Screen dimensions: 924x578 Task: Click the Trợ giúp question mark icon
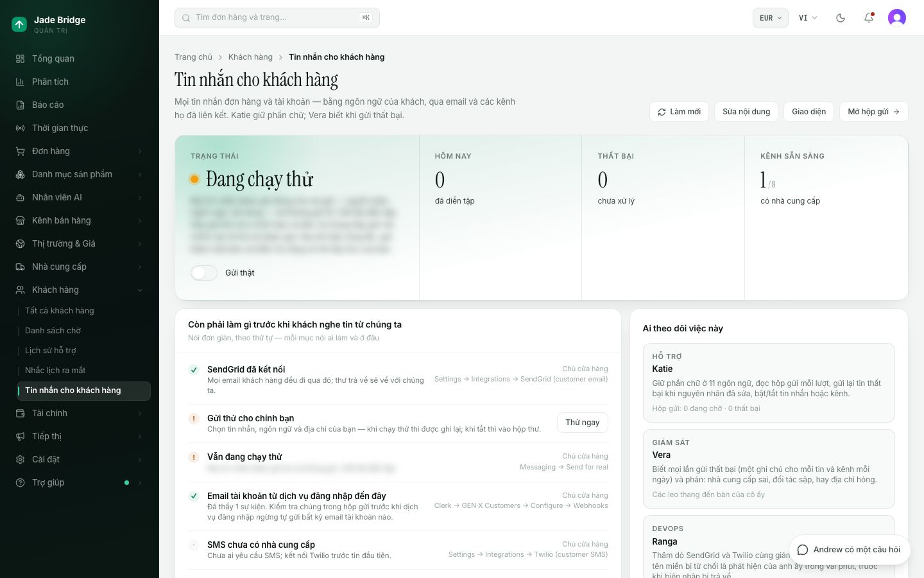pos(20,482)
